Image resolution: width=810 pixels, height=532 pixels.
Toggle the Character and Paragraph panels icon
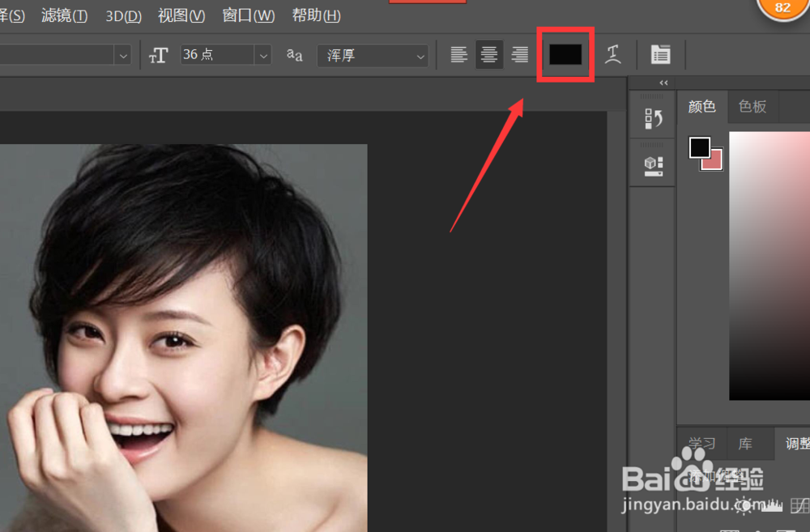coord(660,54)
